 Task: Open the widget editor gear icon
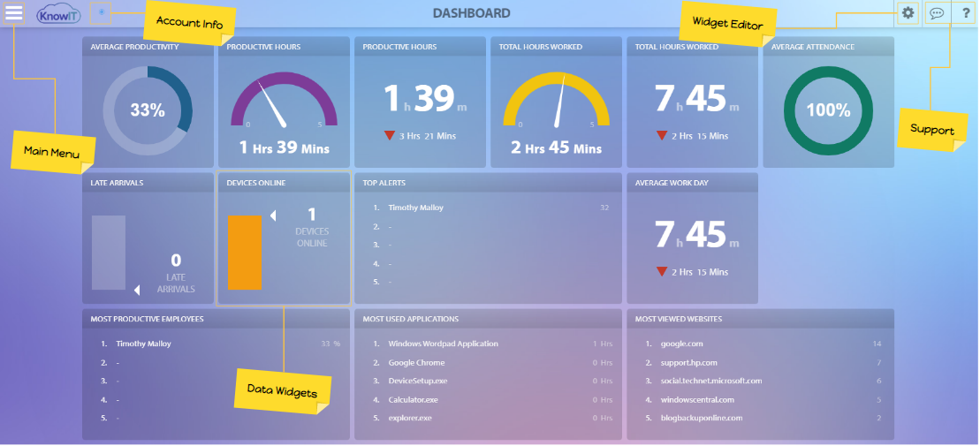908,12
